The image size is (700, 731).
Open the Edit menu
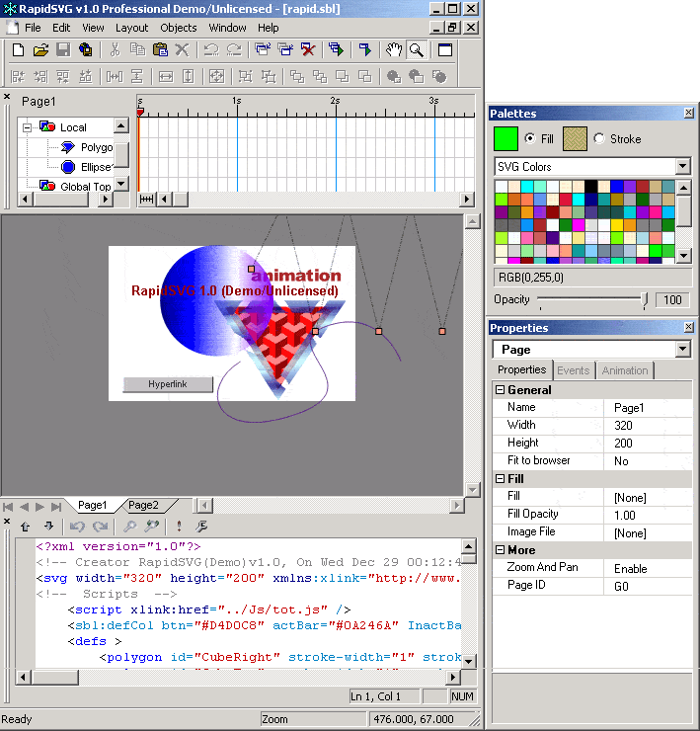tap(61, 28)
